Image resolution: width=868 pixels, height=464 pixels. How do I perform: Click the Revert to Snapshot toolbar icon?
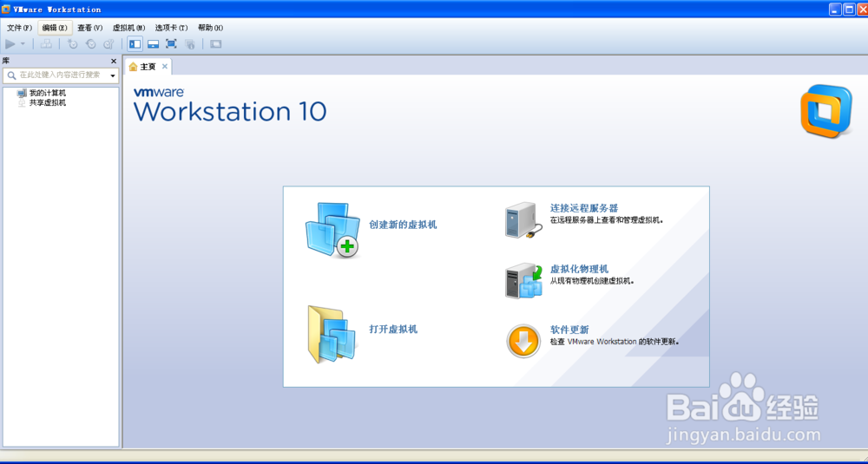click(91, 43)
